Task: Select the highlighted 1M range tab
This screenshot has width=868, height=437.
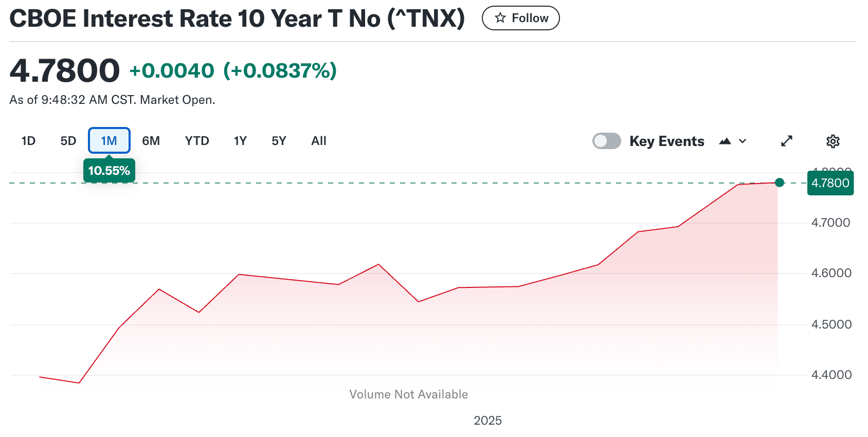Action: pos(109,141)
